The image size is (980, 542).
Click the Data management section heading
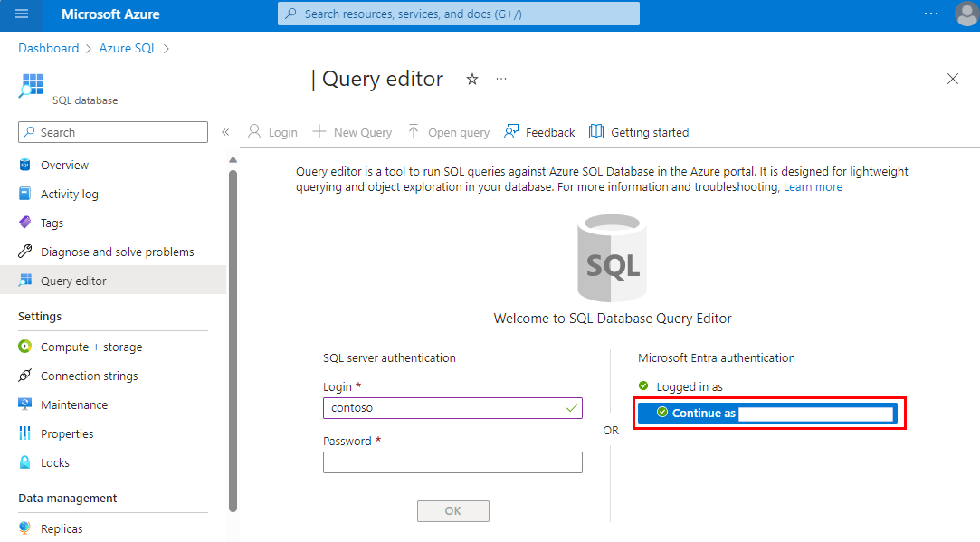click(x=68, y=499)
